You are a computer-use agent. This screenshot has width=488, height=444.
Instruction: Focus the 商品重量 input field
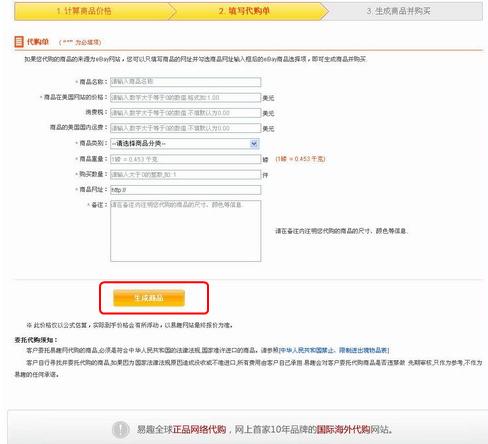click(186, 159)
